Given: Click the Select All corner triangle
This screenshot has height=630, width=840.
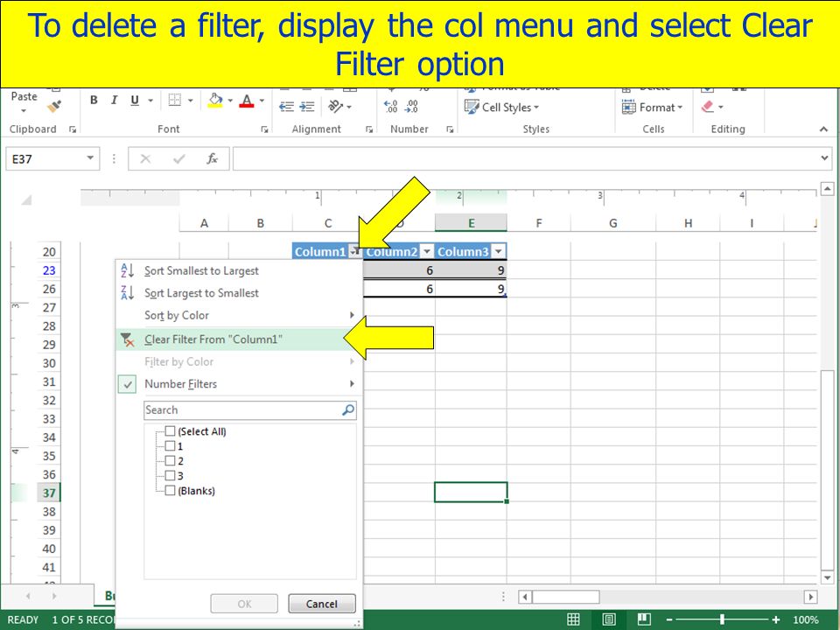Looking at the screenshot, I should 25,199.
